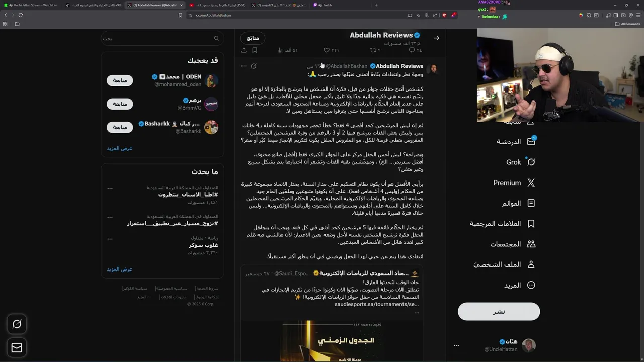Click the متابع follow button on Abdullah Reviews header

pyautogui.click(x=253, y=38)
